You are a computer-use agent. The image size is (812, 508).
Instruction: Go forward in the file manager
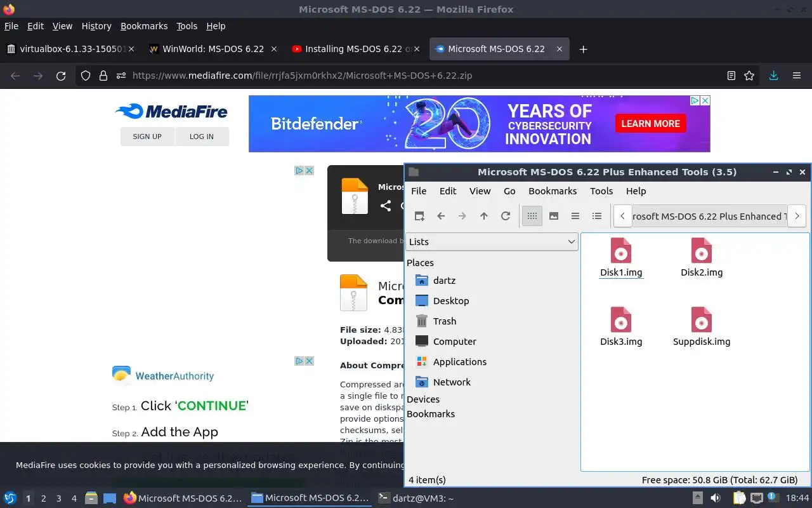tap(462, 216)
